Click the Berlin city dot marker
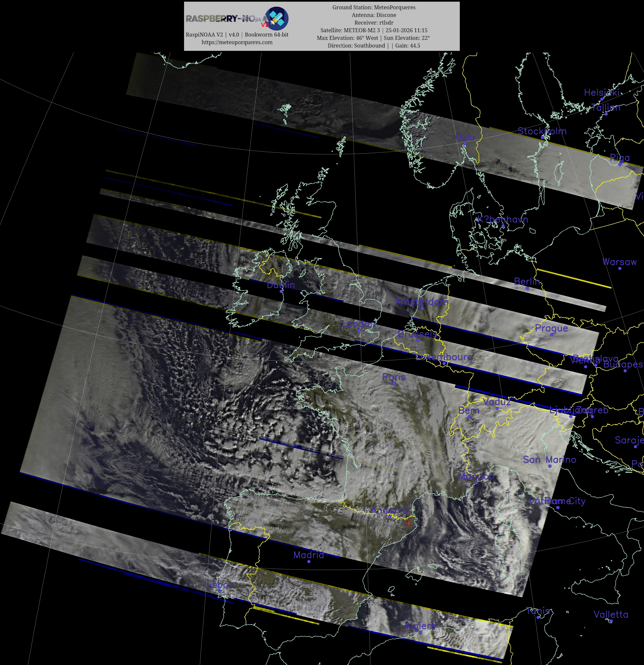Viewport: 644px width, 665px height. (x=527, y=288)
